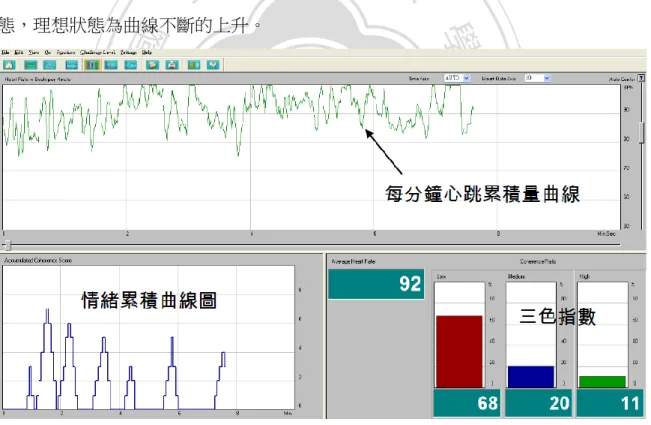This screenshot has width=651, height=425.
Task: Click the Low coherence value 68
Action: coord(467,403)
